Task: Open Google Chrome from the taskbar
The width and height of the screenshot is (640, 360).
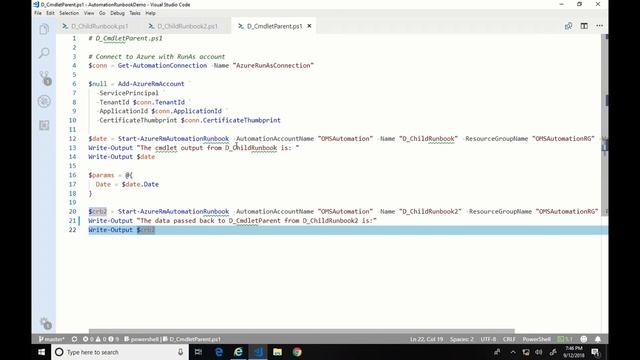Action: point(297,352)
